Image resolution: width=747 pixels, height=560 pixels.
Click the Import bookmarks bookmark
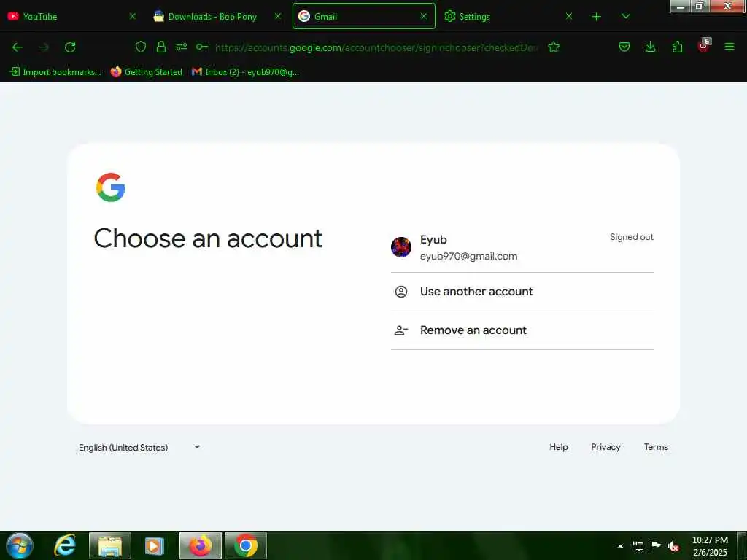point(55,72)
